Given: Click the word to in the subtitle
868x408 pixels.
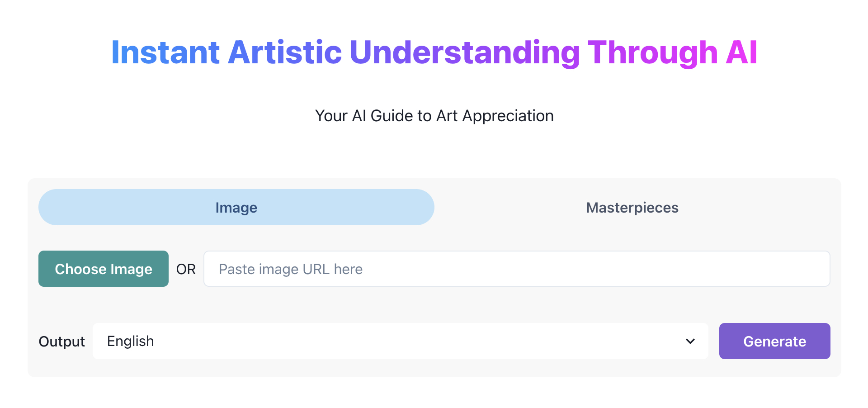Looking at the screenshot, I should [425, 116].
